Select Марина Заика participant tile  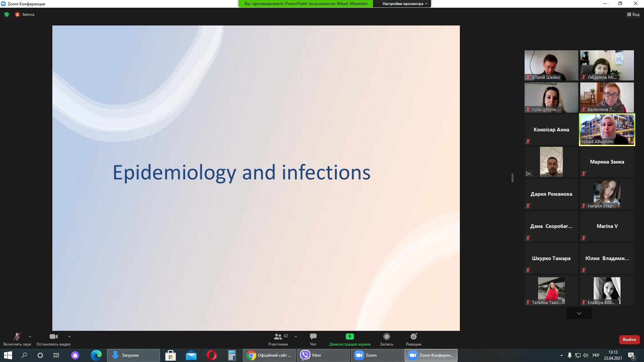[x=607, y=162]
